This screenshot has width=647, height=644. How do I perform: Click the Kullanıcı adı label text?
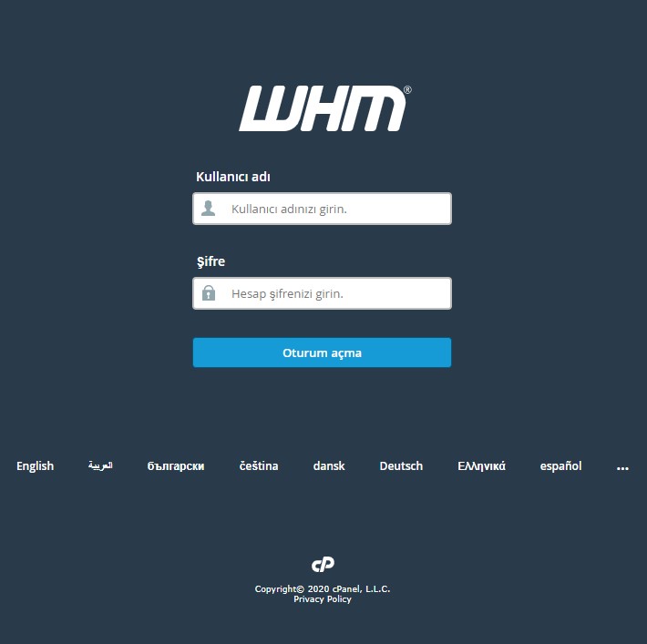click(233, 177)
